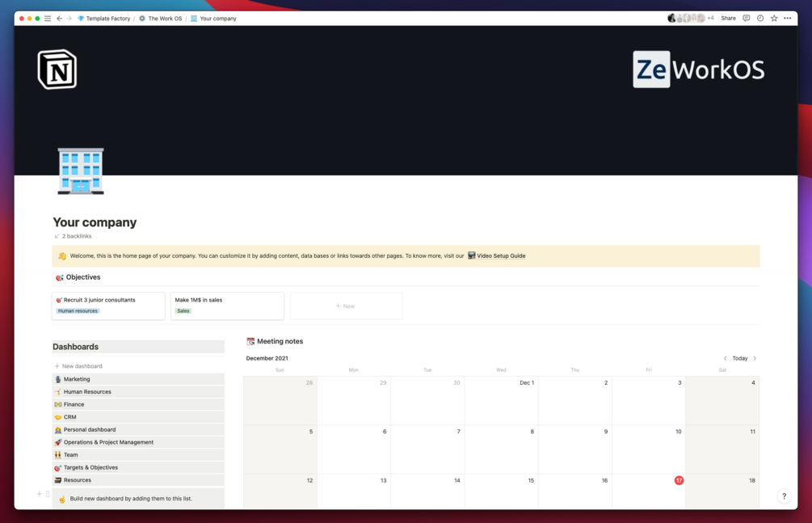Open the Meeting notes database title
Screen dimensions: 812x523
280,341
